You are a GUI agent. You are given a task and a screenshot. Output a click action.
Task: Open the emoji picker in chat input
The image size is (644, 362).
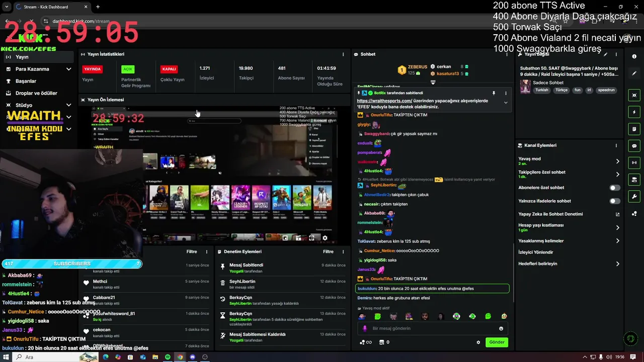point(501,328)
